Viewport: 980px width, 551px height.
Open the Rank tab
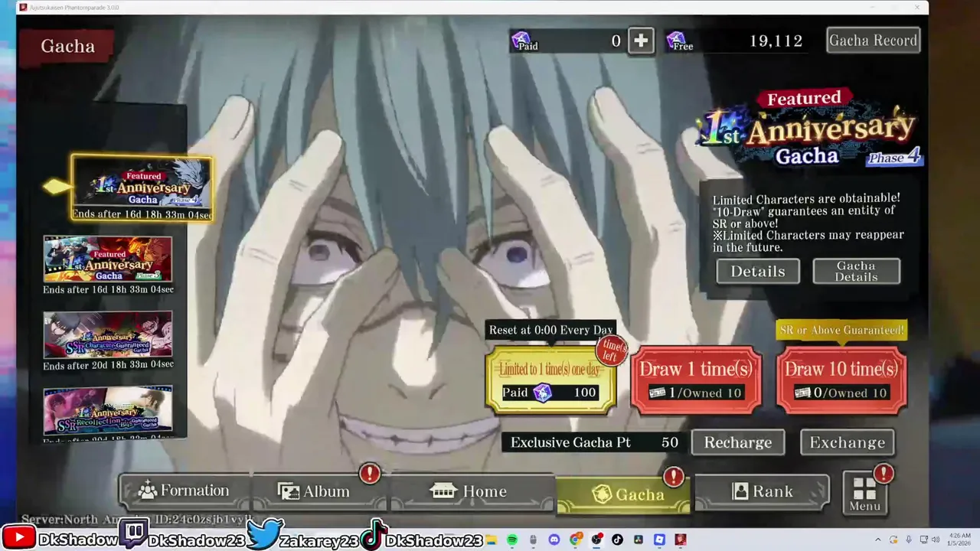tap(761, 491)
